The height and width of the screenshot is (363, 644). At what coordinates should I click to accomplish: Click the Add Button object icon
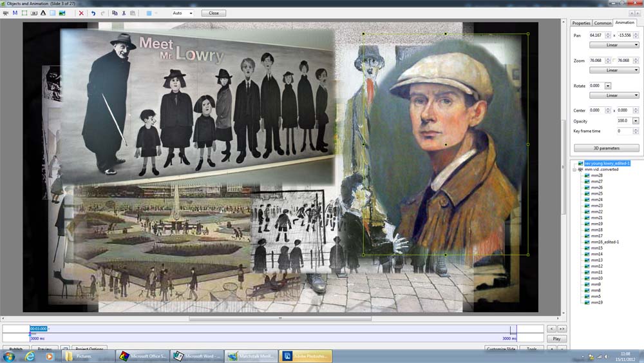pyautogui.click(x=33, y=13)
